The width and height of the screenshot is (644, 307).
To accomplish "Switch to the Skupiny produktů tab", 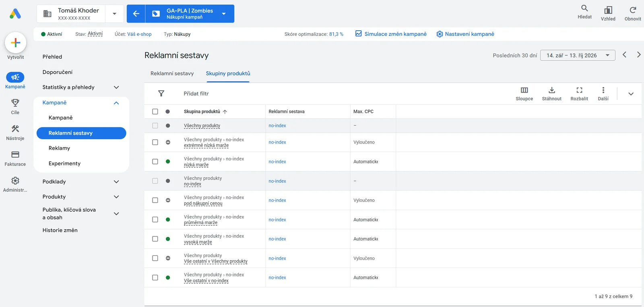I will point(228,73).
